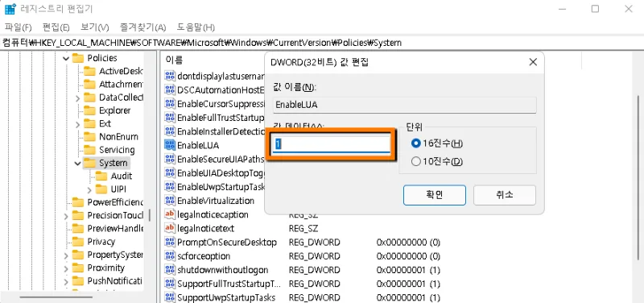Open the 파일(F) menu
The width and height of the screenshot is (644, 303).
click(18, 27)
